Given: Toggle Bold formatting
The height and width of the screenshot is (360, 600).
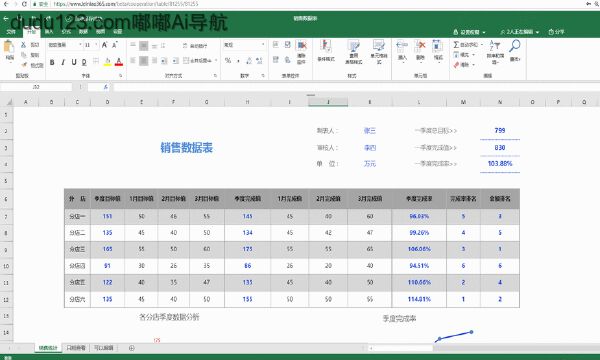Looking at the screenshot, I should tap(52, 62).
